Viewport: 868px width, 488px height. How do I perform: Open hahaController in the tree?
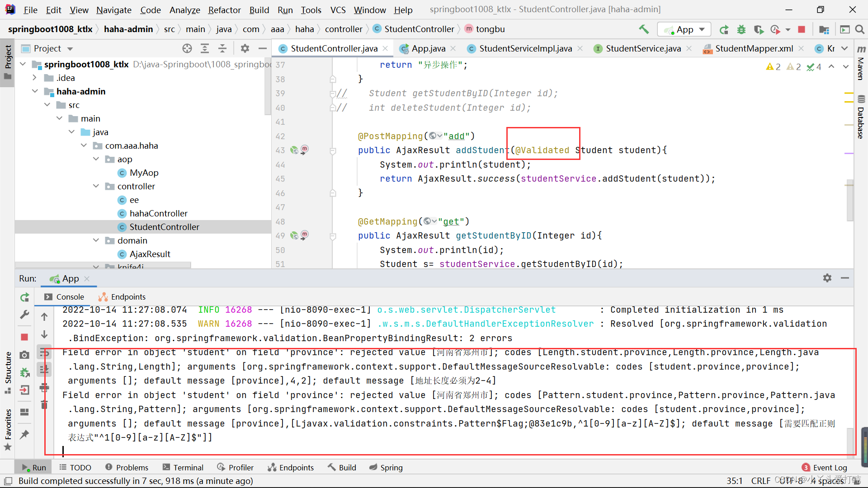click(x=158, y=213)
